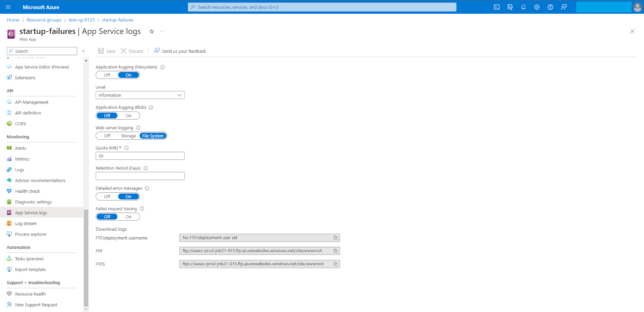
Task: Open Directories and subscriptions filter icon
Action: click(510, 7)
